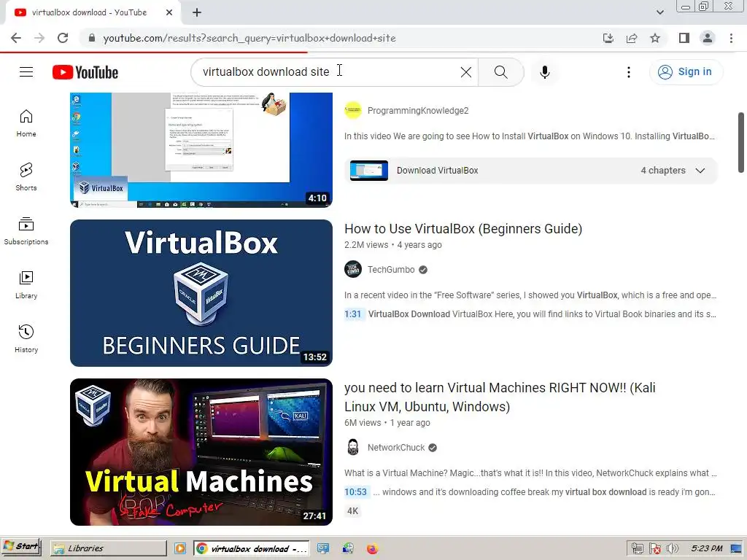This screenshot has height=560, width=747.
Task: Click the 4K badge
Action: pyautogui.click(x=352, y=511)
